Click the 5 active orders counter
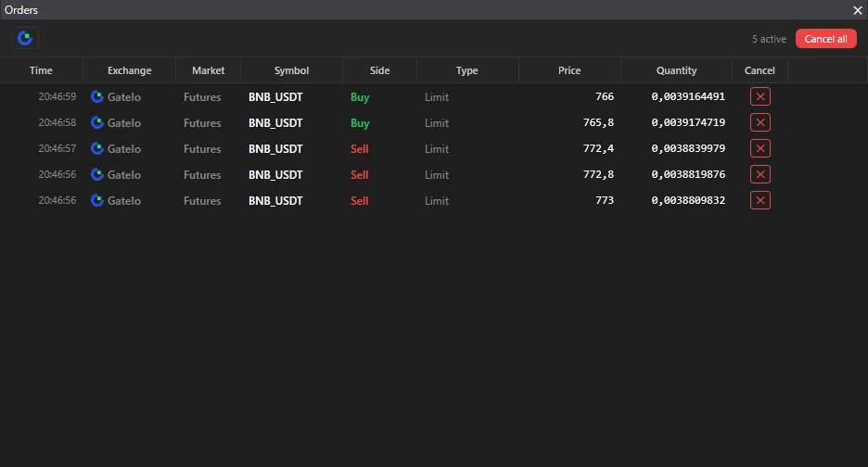The image size is (868, 467). pos(769,39)
